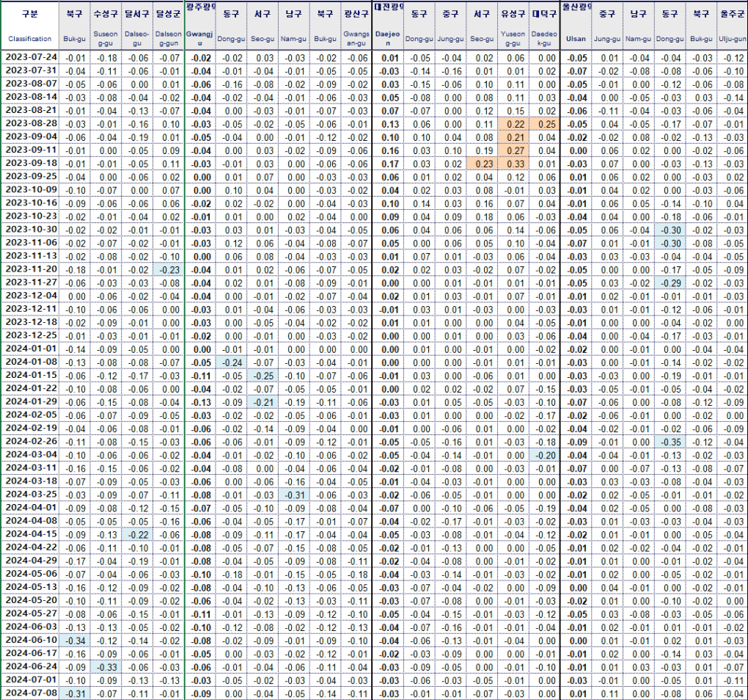Click the 2024-01-01 date row label
The width and height of the screenshot is (748, 700).
pyautogui.click(x=30, y=349)
